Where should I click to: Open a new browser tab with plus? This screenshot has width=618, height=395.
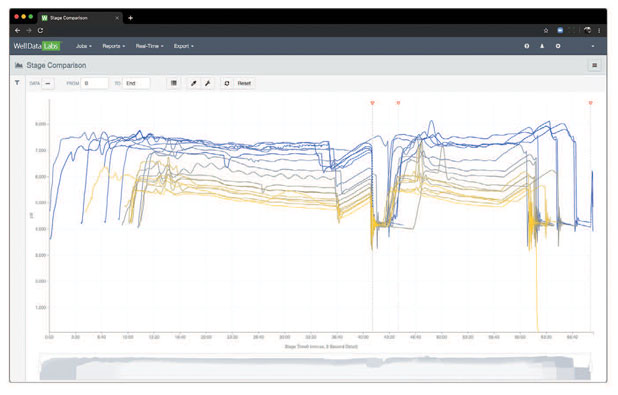click(x=130, y=18)
